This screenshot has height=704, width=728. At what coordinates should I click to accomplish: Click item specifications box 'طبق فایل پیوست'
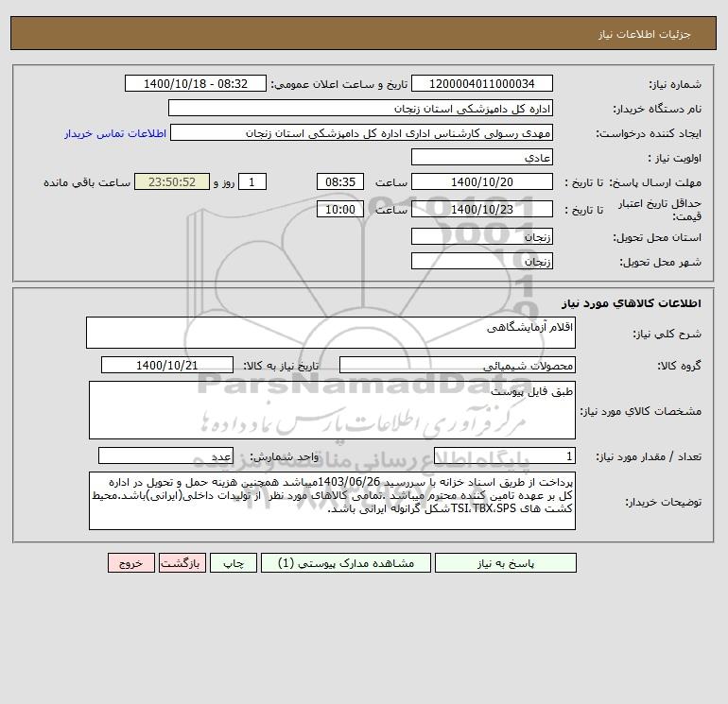(x=332, y=410)
